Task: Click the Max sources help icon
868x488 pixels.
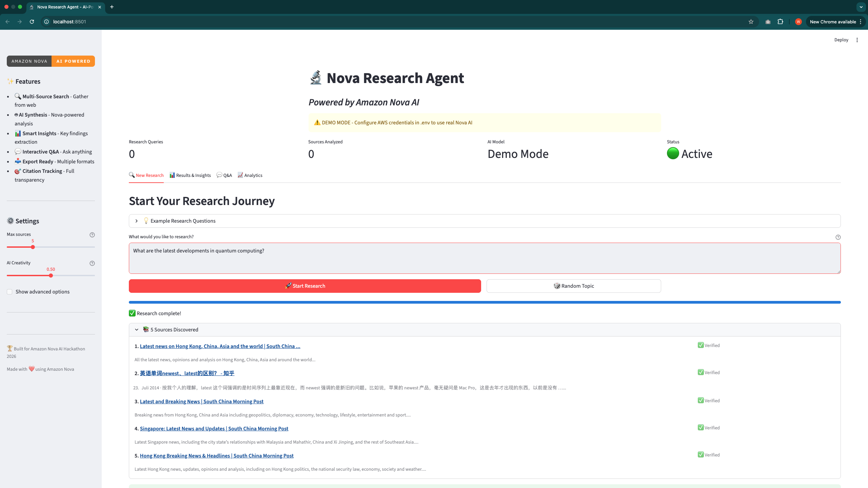Action: [x=92, y=235]
